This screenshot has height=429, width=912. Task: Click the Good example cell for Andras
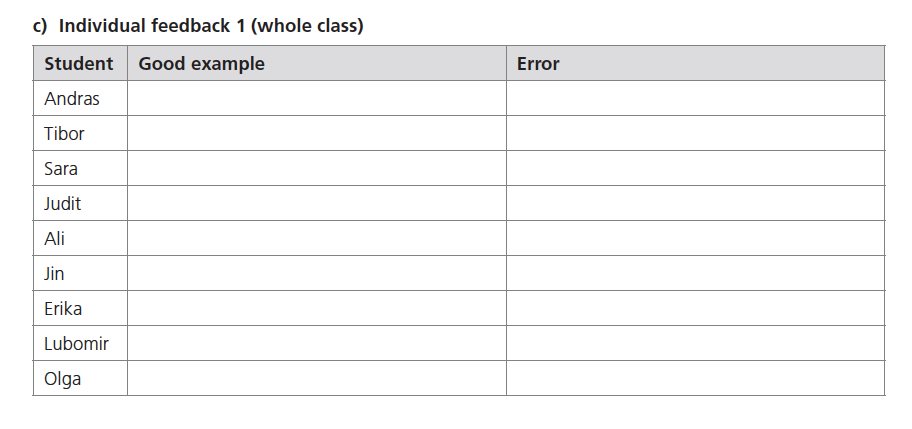(x=316, y=99)
